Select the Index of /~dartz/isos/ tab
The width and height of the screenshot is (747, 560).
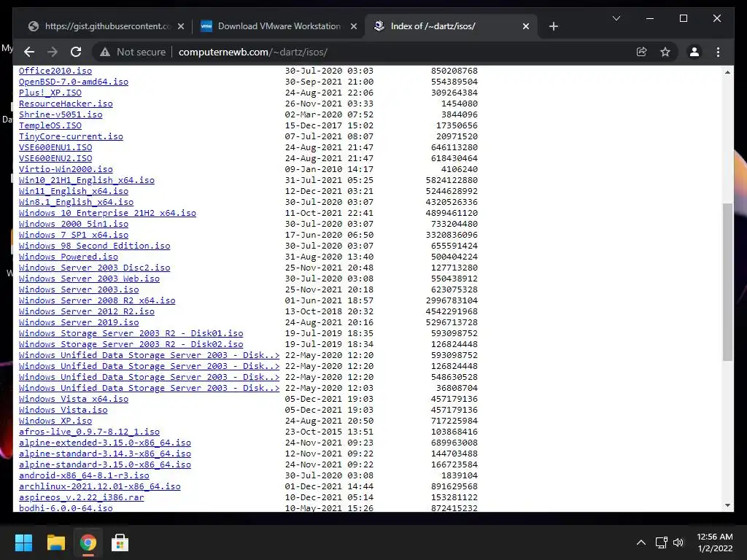click(450, 26)
